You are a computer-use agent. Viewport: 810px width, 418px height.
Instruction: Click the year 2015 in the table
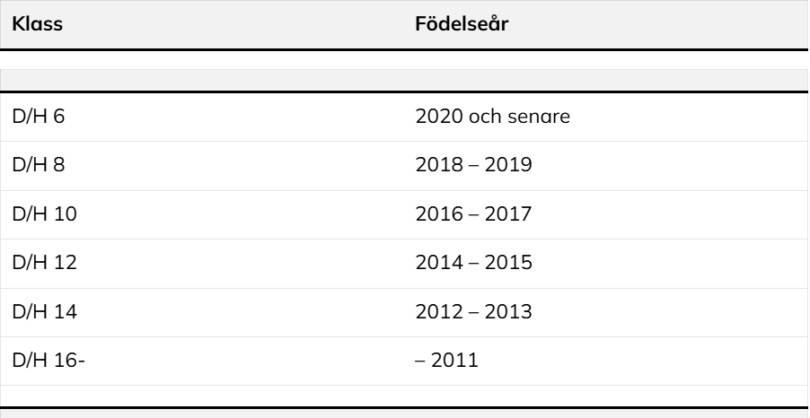pyautogui.click(x=506, y=262)
